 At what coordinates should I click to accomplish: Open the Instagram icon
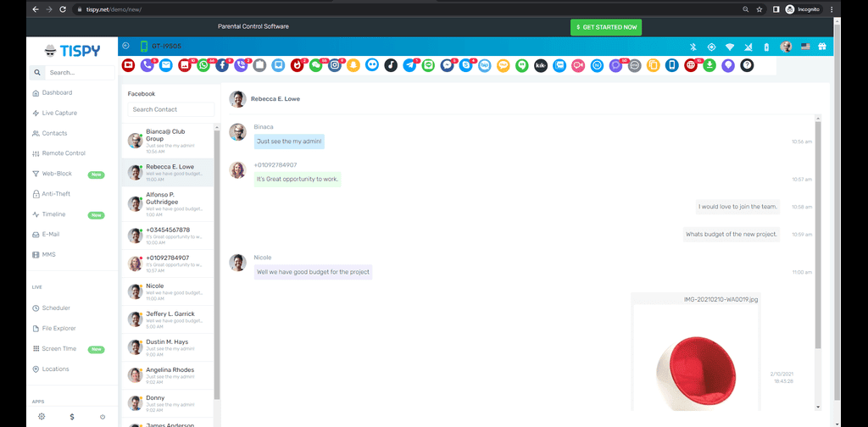coord(334,65)
